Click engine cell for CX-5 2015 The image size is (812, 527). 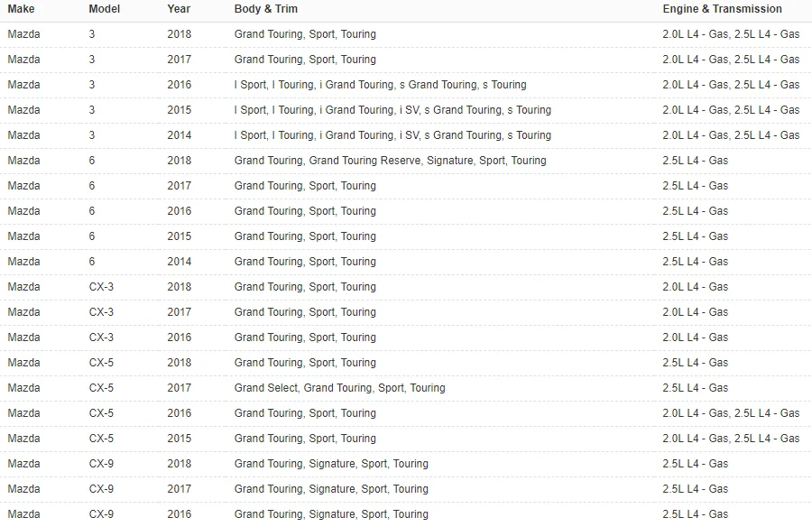[x=731, y=439]
